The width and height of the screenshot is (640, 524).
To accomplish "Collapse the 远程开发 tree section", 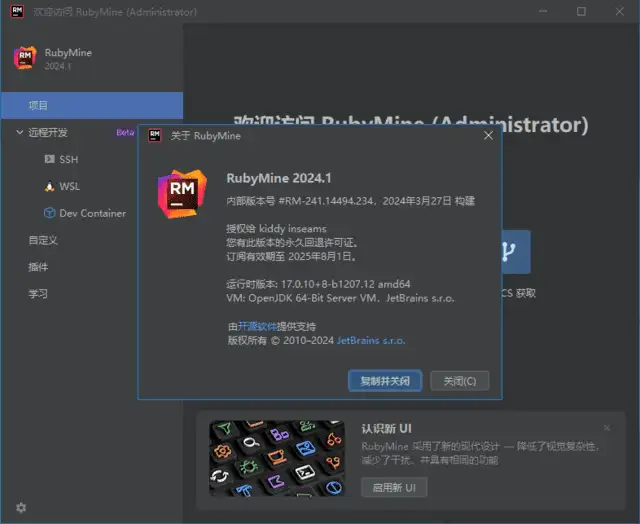I will (x=19, y=132).
